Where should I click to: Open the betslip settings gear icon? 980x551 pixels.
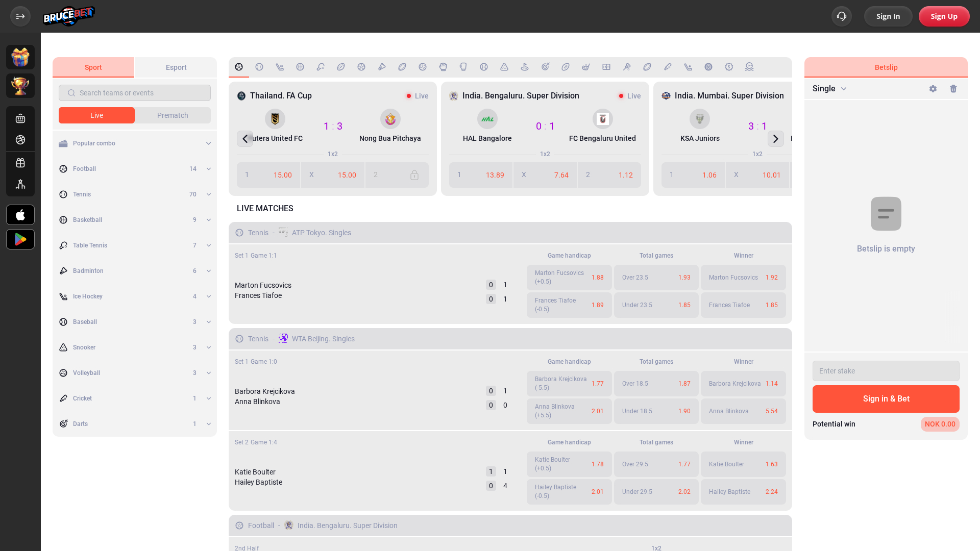click(933, 88)
